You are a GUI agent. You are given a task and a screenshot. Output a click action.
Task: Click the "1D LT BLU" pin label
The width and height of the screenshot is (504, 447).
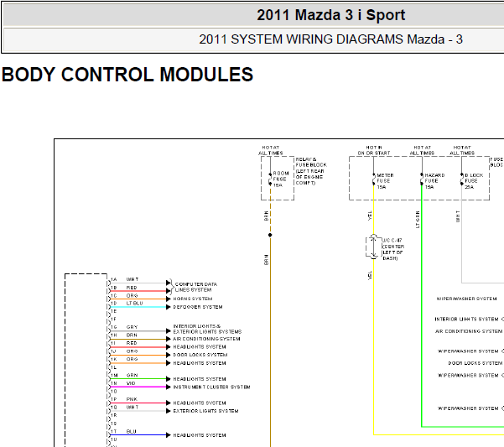coord(127,304)
